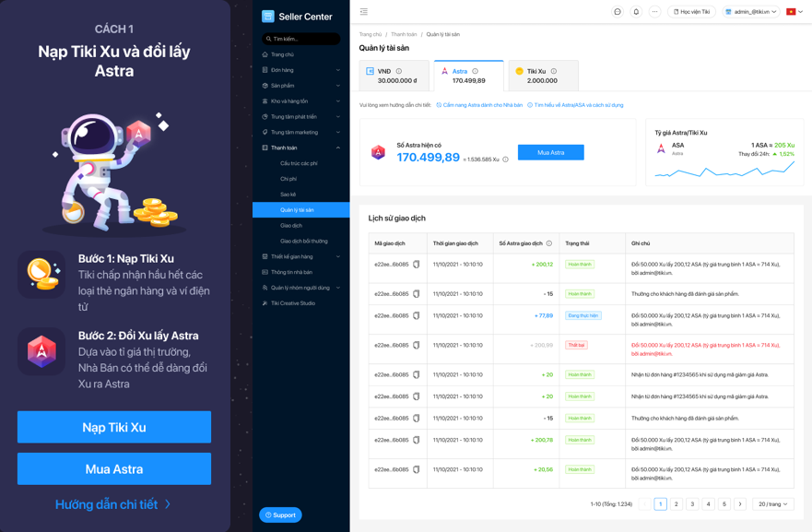812x532 pixels.
Task: Click the info icon next to the VND tab
Action: coord(399,71)
